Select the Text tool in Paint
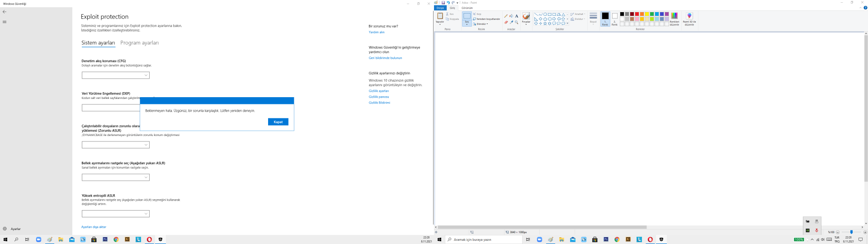 pyautogui.click(x=517, y=16)
